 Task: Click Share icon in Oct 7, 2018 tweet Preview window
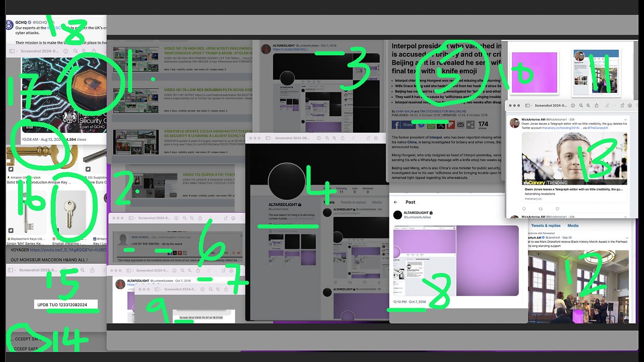[x=198, y=270]
